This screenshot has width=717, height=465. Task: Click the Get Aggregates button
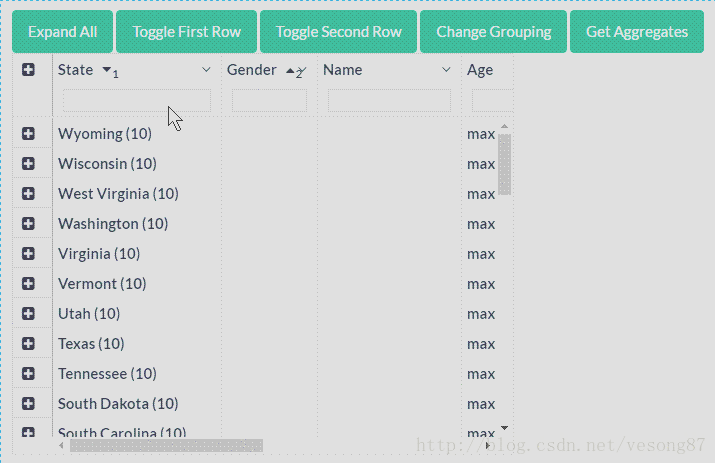637,32
